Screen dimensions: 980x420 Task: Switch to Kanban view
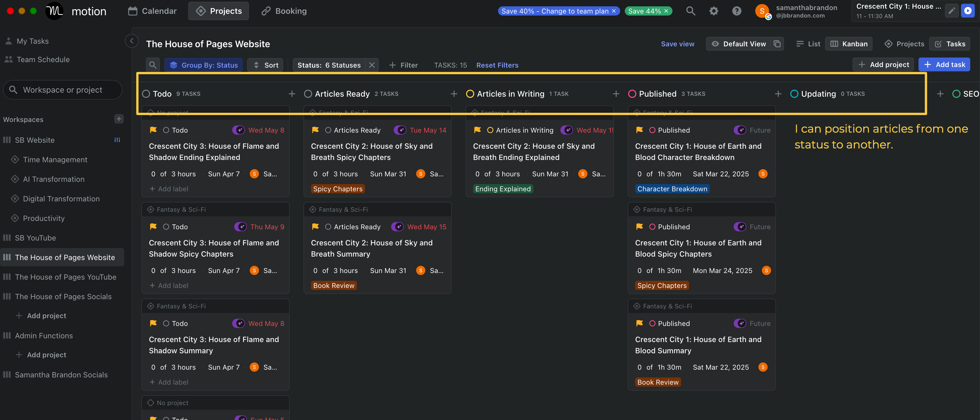point(849,44)
